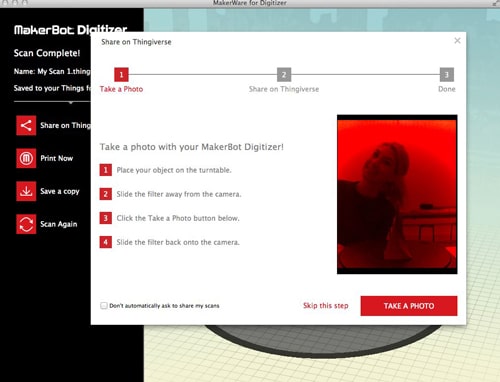Click the Print Now MakerBot icon
Viewport: 500px width, 382px height.
(26, 158)
